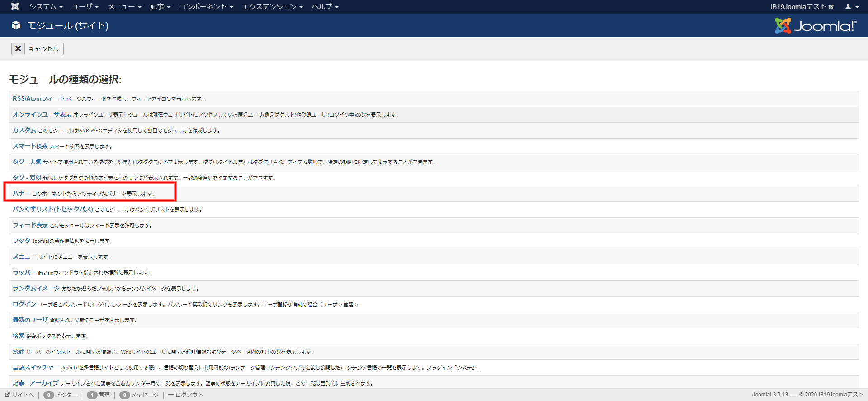Expand the システム dropdown menu
This screenshot has width=868, height=401.
[46, 6]
